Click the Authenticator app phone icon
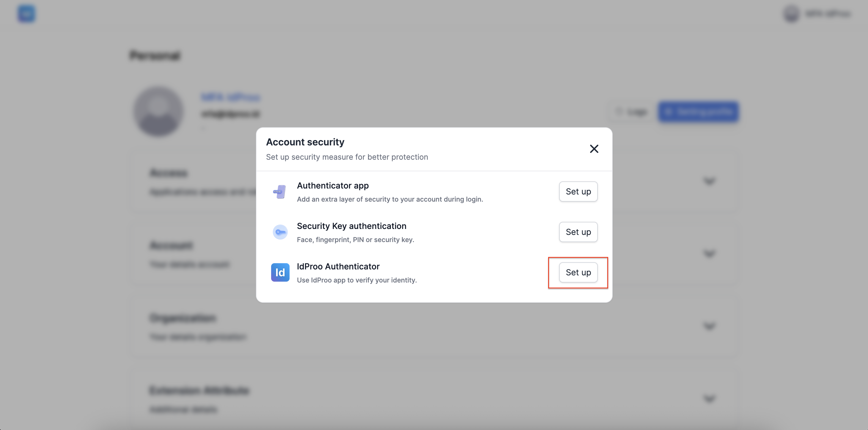This screenshot has height=430, width=868. (280, 192)
